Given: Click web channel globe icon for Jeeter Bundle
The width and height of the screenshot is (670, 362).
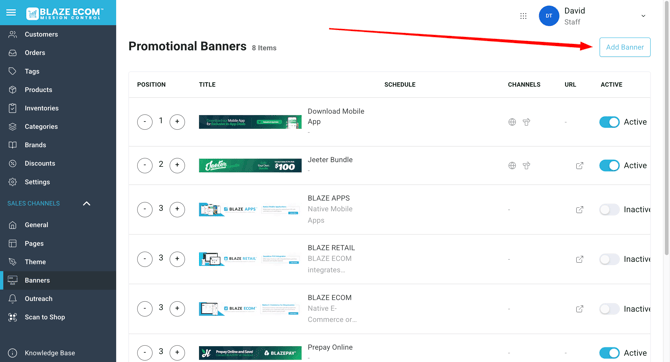Looking at the screenshot, I should 512,165.
